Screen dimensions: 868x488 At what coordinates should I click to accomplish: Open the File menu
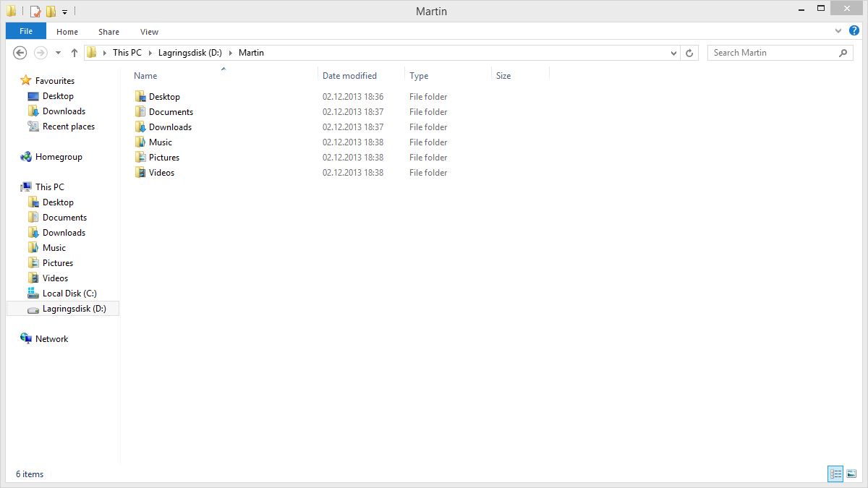pos(26,31)
